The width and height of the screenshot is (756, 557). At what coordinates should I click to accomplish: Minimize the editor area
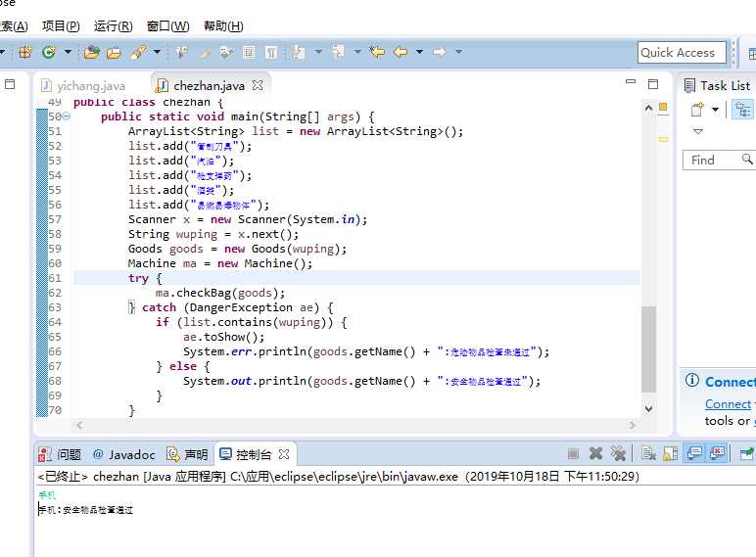[x=630, y=82]
